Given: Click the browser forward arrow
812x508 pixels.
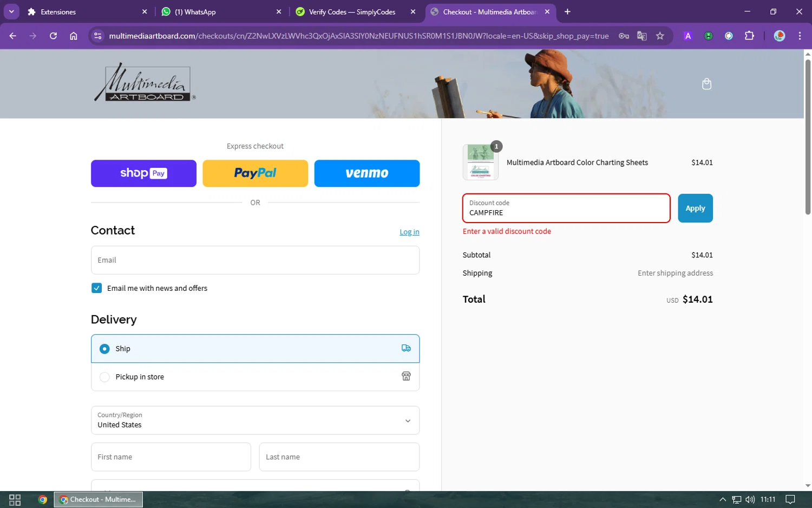Looking at the screenshot, I should [x=33, y=36].
